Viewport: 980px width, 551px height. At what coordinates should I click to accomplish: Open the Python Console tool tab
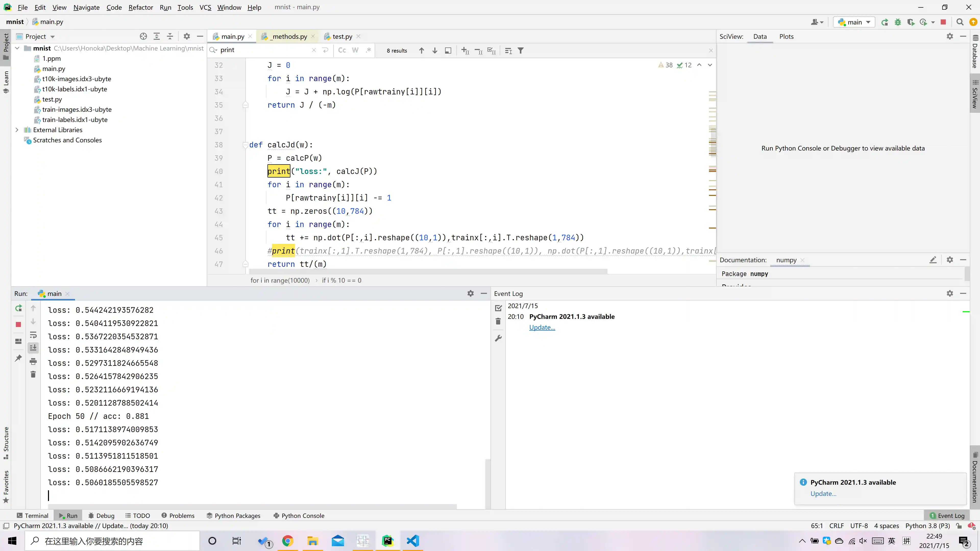click(x=299, y=516)
